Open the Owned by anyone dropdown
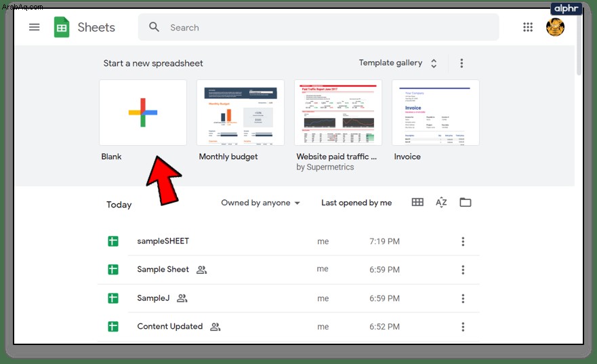The height and width of the screenshot is (364, 597). 260,203
